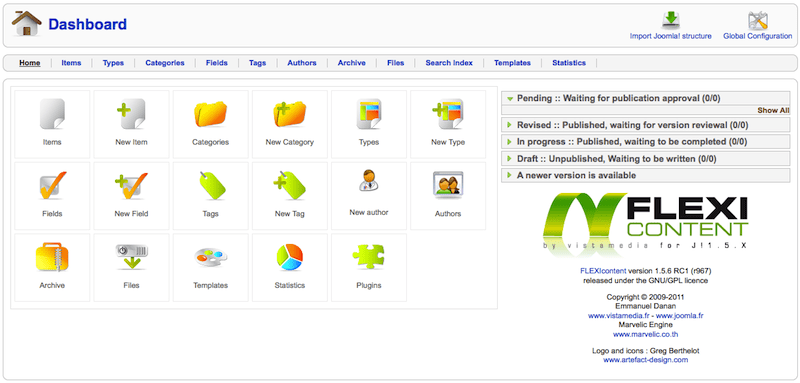Viewport: 800px width, 383px height.
Task: Switch to the Categories tab
Action: point(165,63)
